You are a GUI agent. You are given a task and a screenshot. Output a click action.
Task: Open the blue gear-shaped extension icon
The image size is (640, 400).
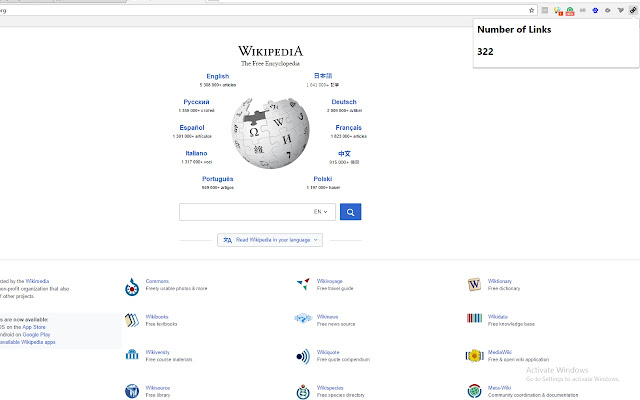596,11
